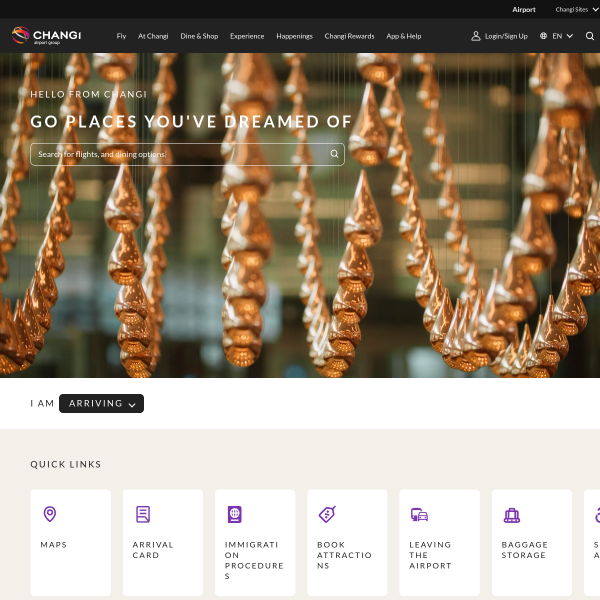The image size is (600, 600).
Task: Open the Immigration Procedures passport icon
Action: tap(235, 514)
